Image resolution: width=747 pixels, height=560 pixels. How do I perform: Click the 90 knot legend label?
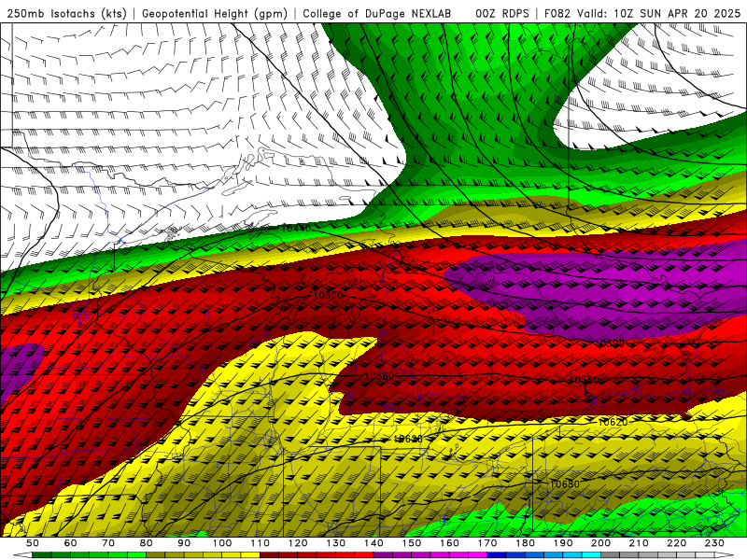184,543
